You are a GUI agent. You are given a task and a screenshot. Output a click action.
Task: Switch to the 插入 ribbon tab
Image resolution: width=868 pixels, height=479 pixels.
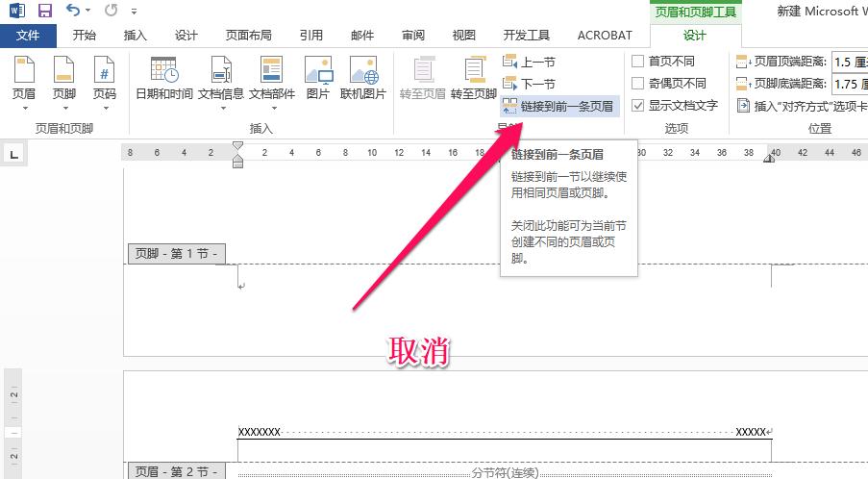coord(136,36)
